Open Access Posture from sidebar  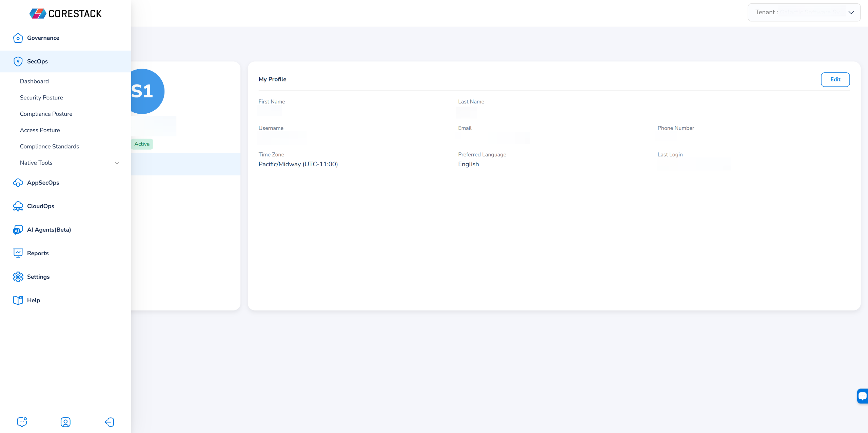[x=40, y=130]
